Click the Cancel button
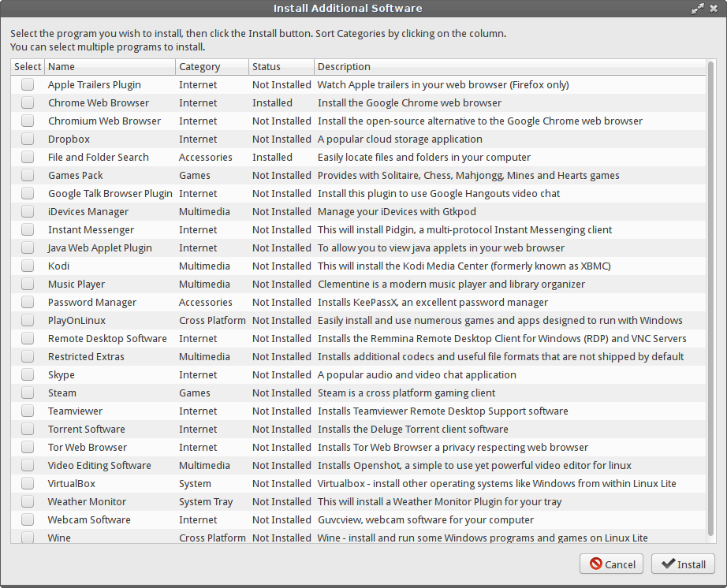The height and width of the screenshot is (588, 727). coord(611,564)
